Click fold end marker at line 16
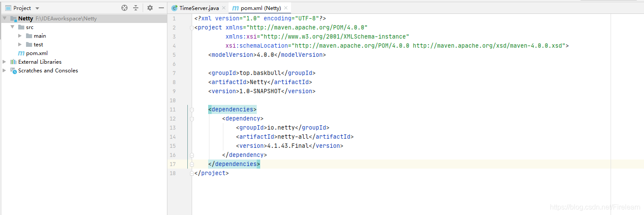 click(192, 155)
